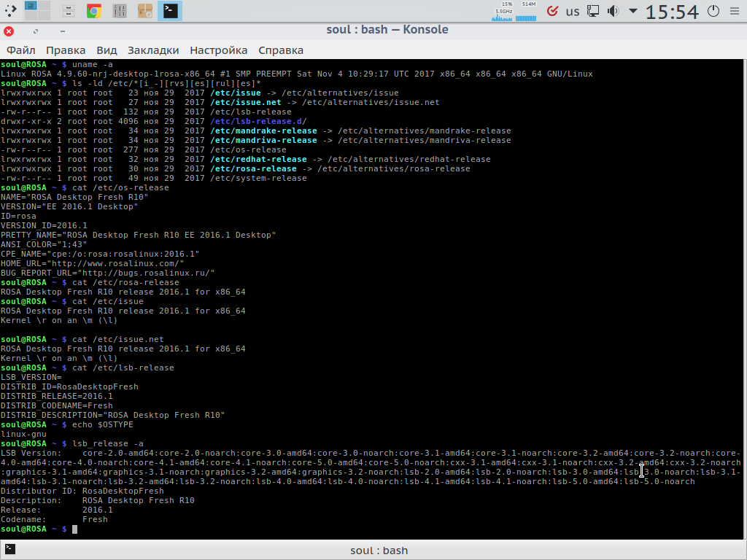Minimize the Konsole window
The width and height of the screenshot is (747, 560).
point(63,31)
